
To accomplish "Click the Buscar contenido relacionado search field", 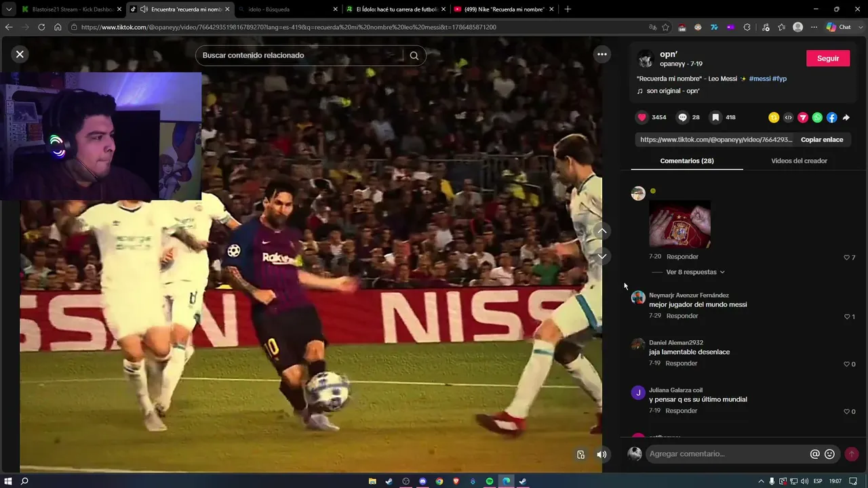I will pos(300,56).
